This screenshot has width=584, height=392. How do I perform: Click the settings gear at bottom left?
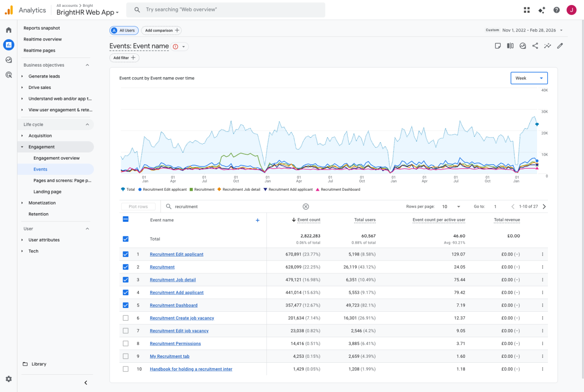(x=8, y=379)
